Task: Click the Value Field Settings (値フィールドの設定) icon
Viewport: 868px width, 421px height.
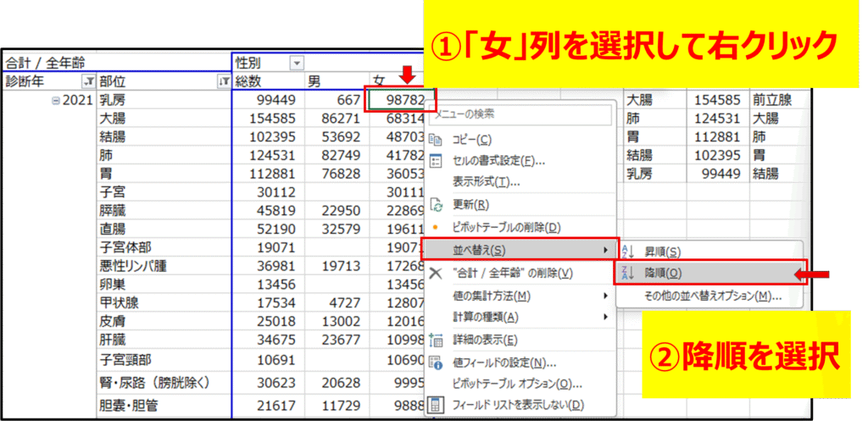Action: pos(437,363)
